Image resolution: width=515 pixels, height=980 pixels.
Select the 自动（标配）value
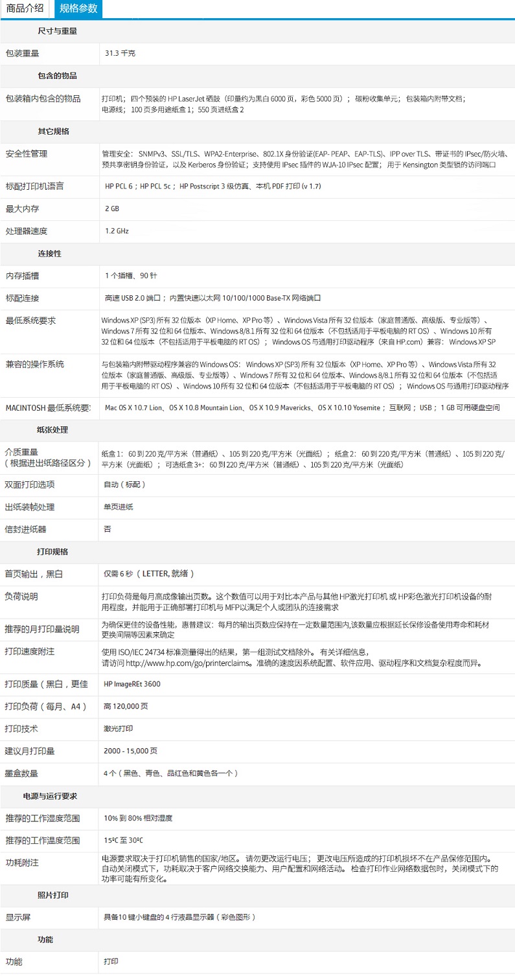pos(124,484)
